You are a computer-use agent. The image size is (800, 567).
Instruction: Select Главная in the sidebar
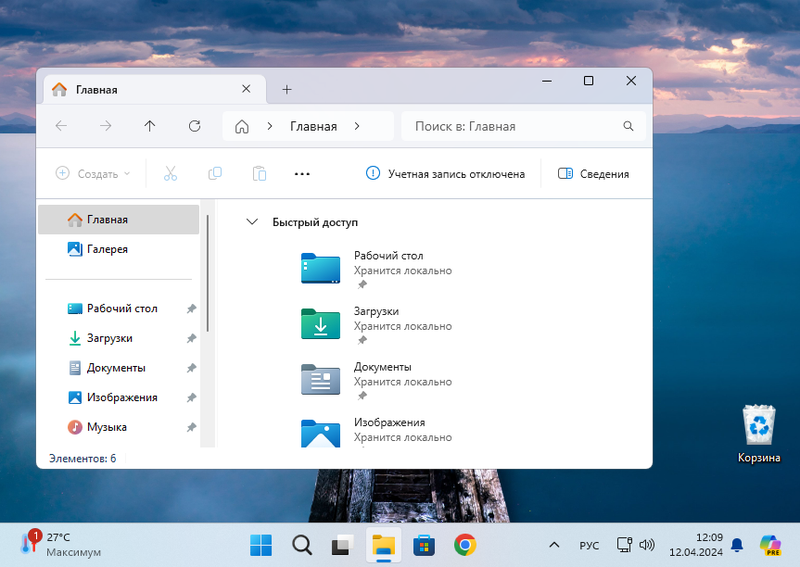[118, 219]
